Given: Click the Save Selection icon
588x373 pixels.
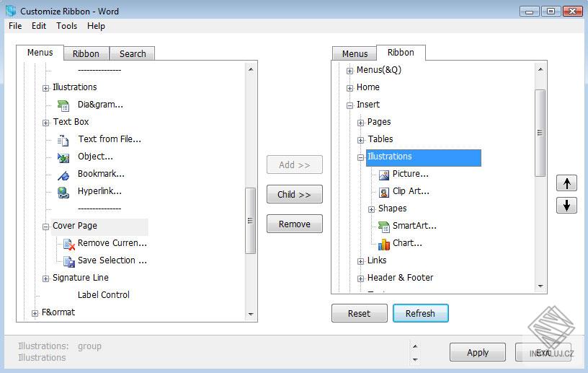Looking at the screenshot, I should point(69,261).
